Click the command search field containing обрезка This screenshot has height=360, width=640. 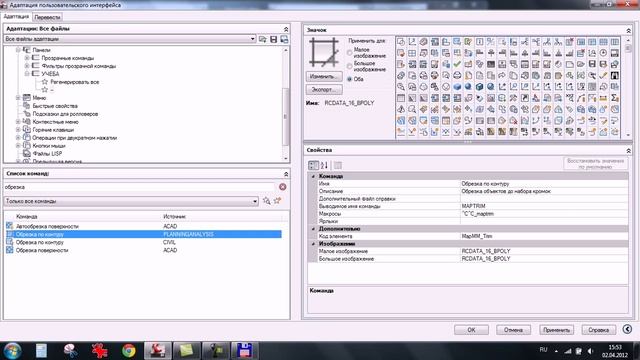(140, 187)
